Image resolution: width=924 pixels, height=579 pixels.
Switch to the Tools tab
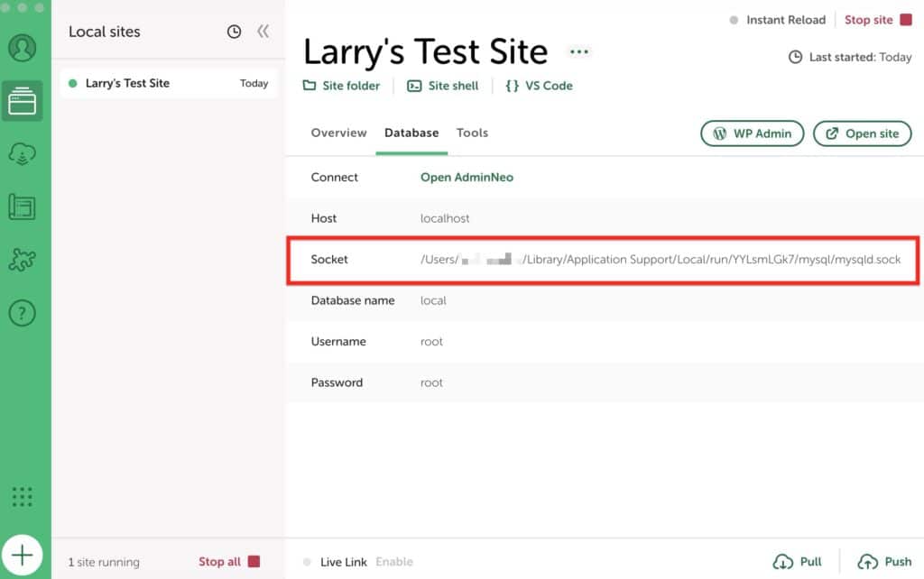click(472, 133)
